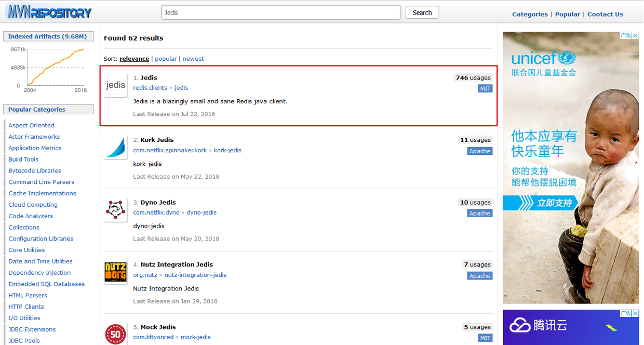Open the Popular menu item
Image resolution: width=644 pixels, height=345 pixels.
(568, 14)
